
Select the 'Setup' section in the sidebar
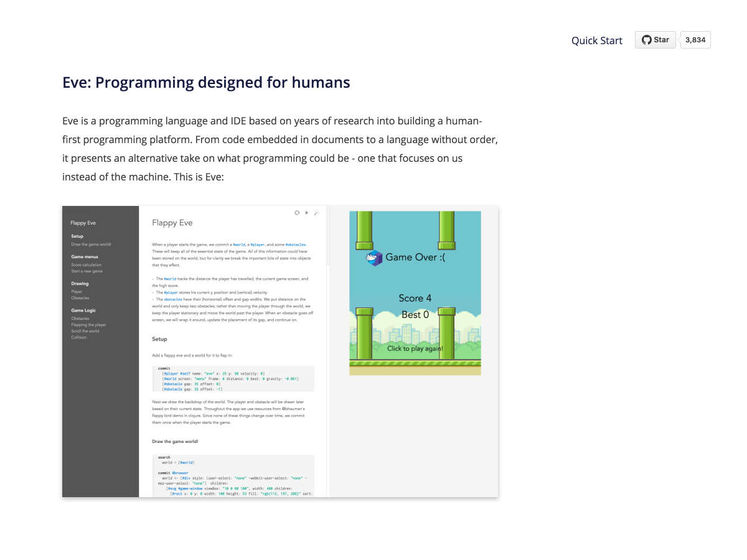(77, 236)
